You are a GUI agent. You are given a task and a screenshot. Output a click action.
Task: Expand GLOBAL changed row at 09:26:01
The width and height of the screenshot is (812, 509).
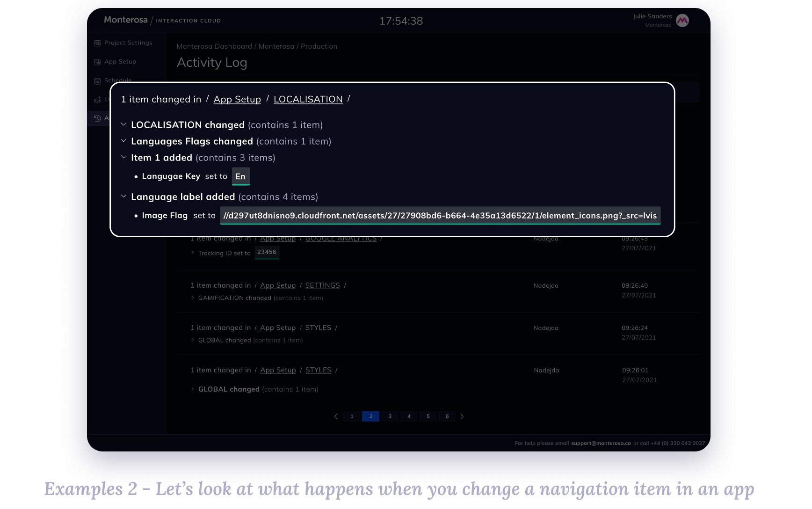193,389
